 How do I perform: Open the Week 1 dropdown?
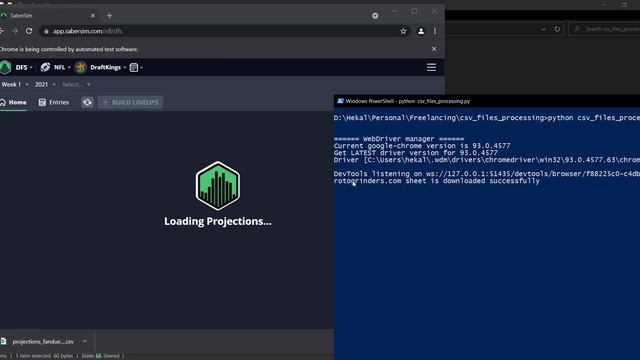[x=15, y=84]
